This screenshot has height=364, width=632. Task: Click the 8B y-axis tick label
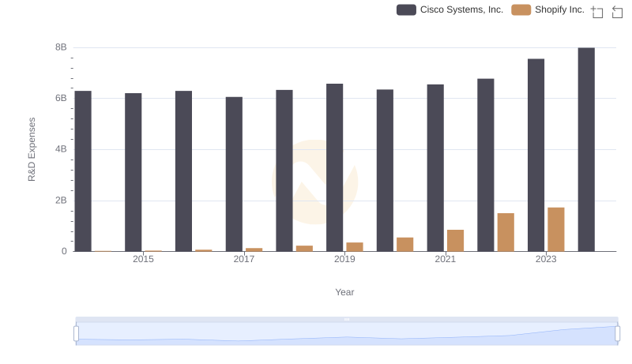point(61,47)
